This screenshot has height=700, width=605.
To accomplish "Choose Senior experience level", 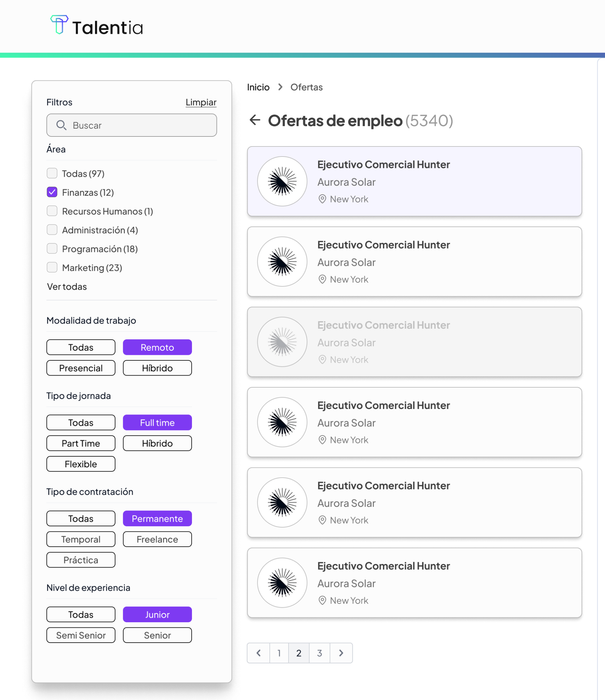I will point(157,635).
